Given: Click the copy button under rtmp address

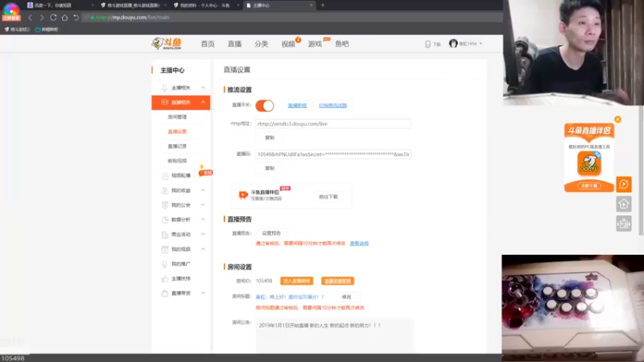Looking at the screenshot, I should (270, 138).
